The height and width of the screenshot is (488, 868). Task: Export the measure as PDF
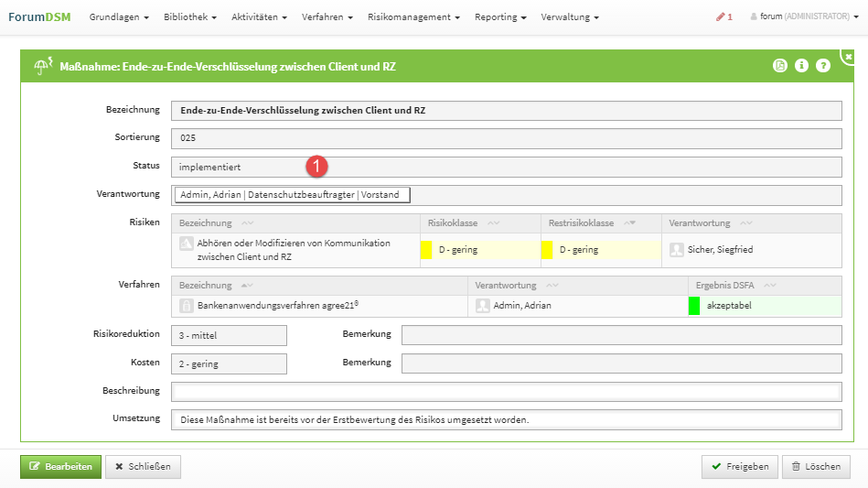pyautogui.click(x=780, y=66)
